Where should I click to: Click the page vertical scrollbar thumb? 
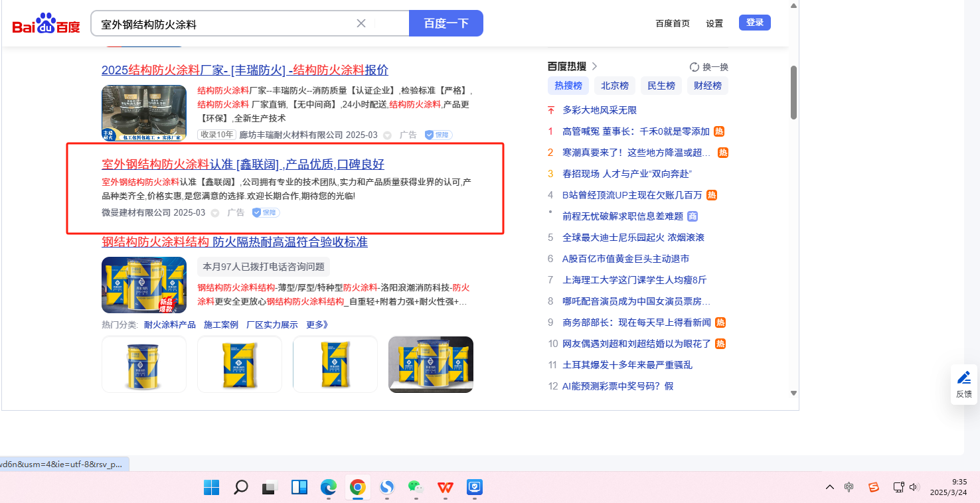point(793,92)
